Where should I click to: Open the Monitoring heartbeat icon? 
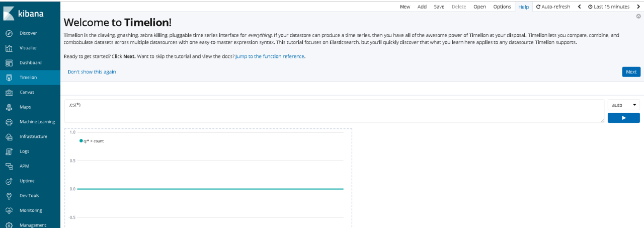[x=9, y=210]
